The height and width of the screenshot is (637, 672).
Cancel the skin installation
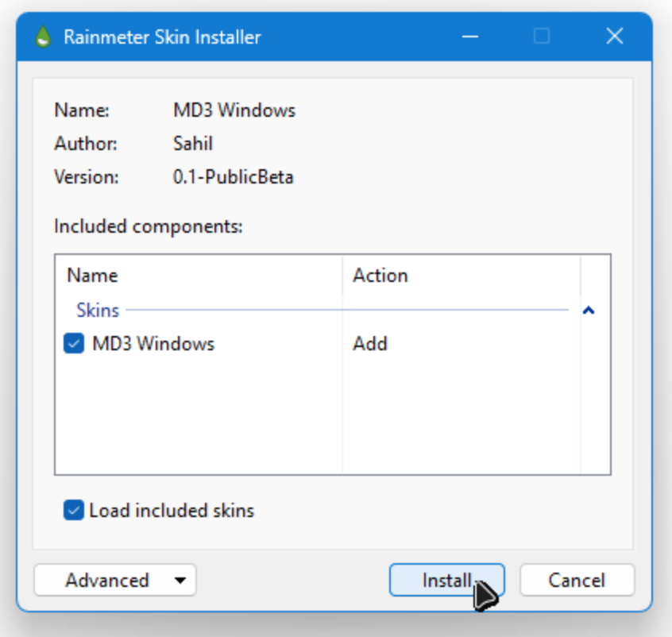click(x=577, y=580)
